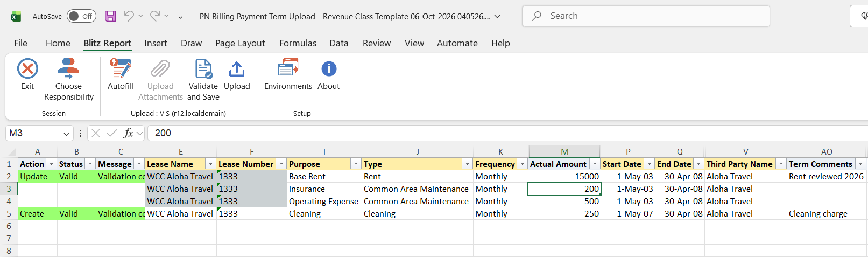Select the Create cell in row 5

[x=38, y=214]
